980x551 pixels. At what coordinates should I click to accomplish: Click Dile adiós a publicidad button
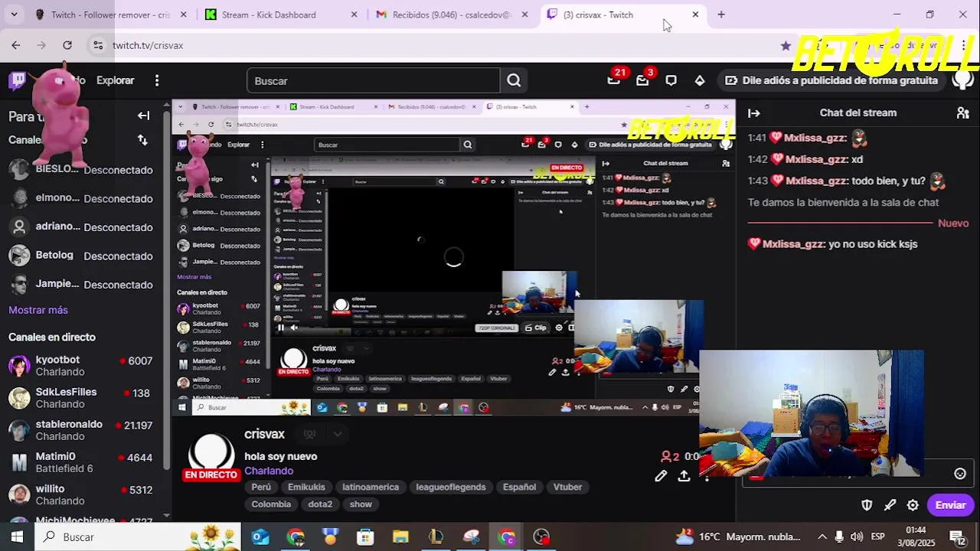pos(831,80)
